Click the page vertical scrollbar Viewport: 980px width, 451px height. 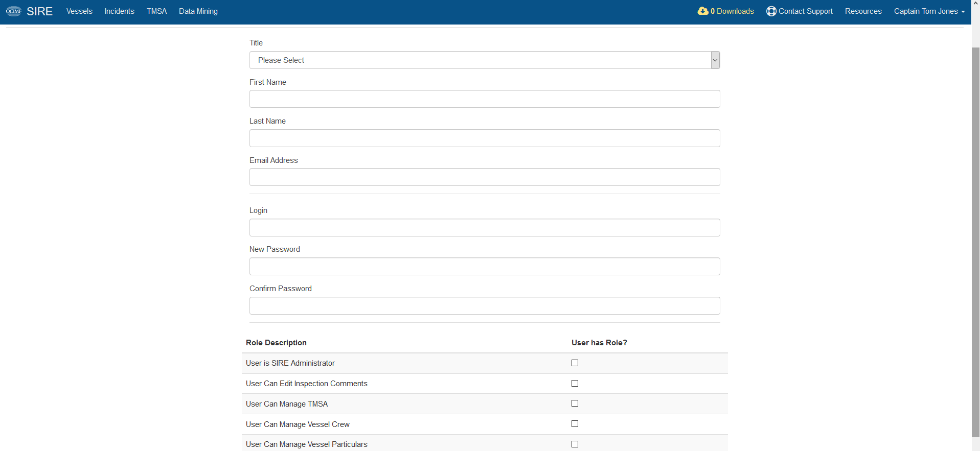[975, 242]
